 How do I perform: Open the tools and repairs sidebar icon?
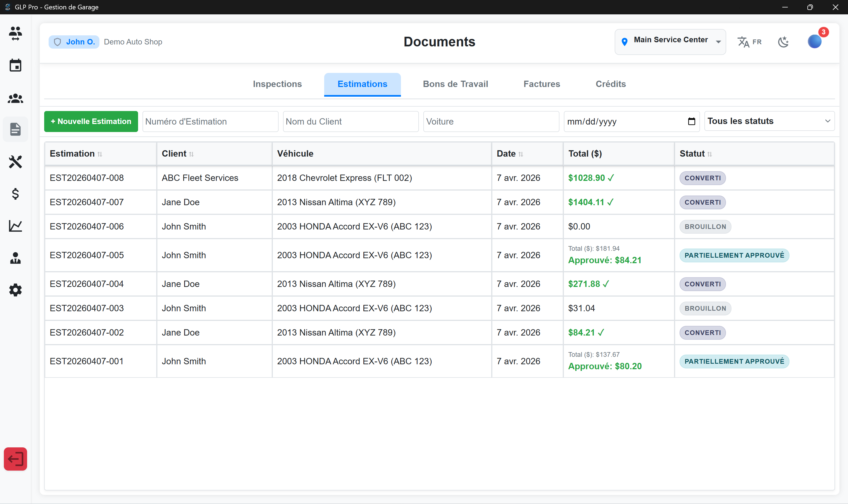coord(15,162)
